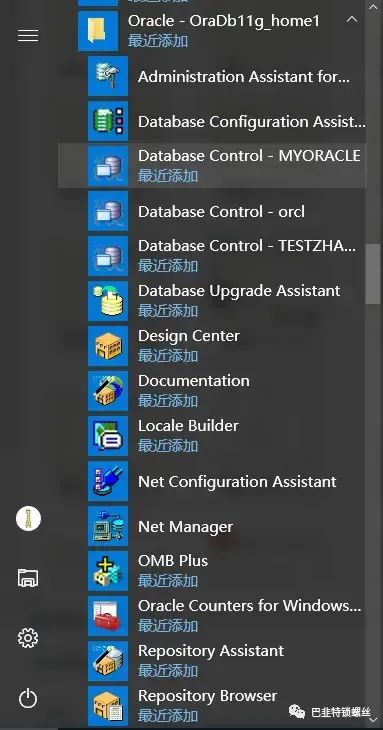Collapse the Oracle - OraDb11g_home1 folder chevron
383x730 pixels.
[352, 20]
